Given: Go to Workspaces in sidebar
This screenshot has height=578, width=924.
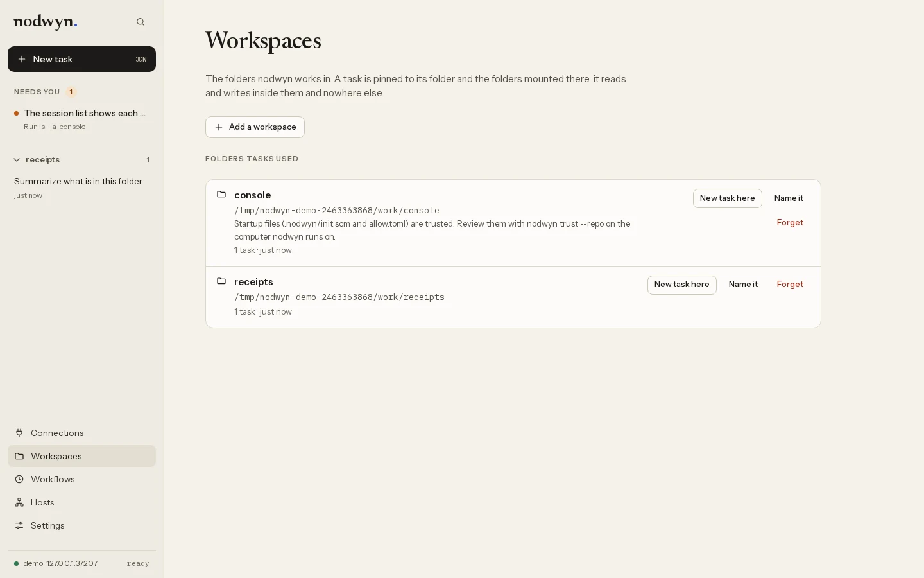Looking at the screenshot, I should coord(81,456).
